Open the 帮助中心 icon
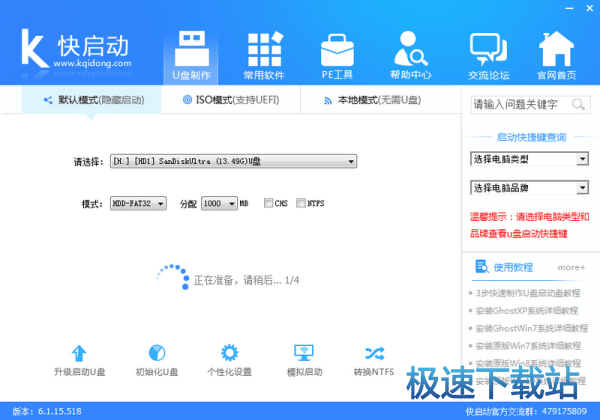The height and width of the screenshot is (420, 600). point(411,49)
